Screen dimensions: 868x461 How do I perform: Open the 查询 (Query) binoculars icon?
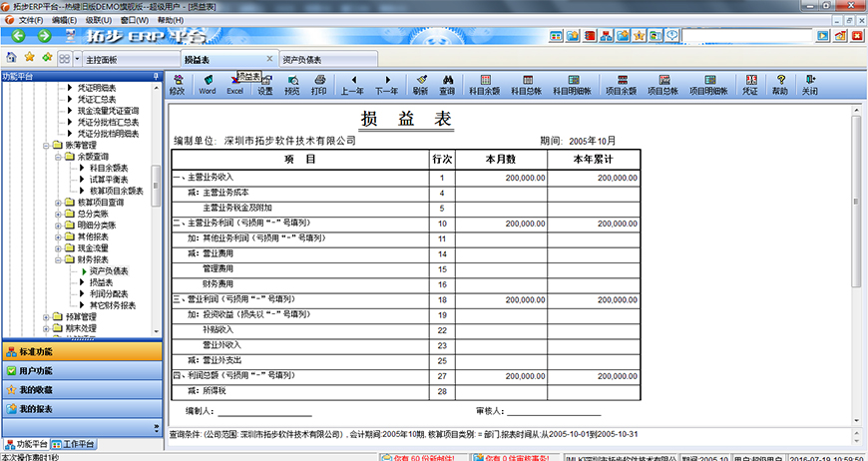point(447,85)
